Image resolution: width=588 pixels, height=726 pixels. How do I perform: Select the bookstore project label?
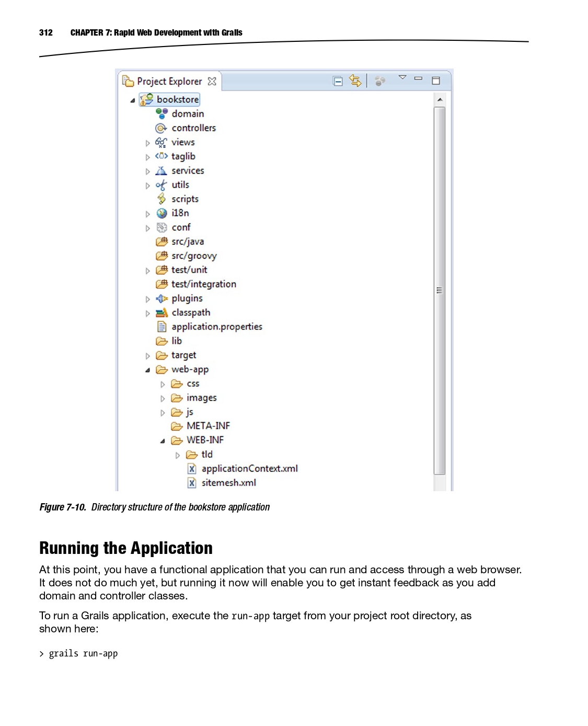coord(178,99)
